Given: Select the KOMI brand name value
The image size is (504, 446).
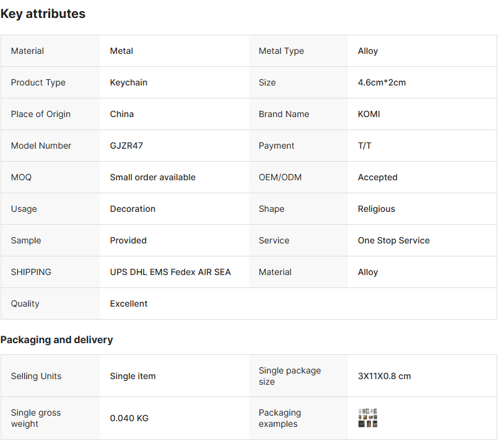Looking at the screenshot, I should coord(369,114).
